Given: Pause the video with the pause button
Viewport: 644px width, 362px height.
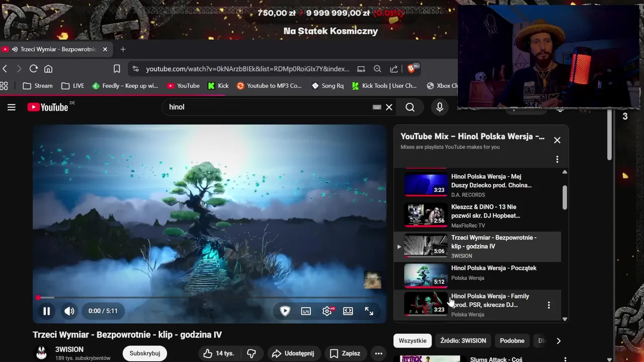Looking at the screenshot, I should [46, 311].
